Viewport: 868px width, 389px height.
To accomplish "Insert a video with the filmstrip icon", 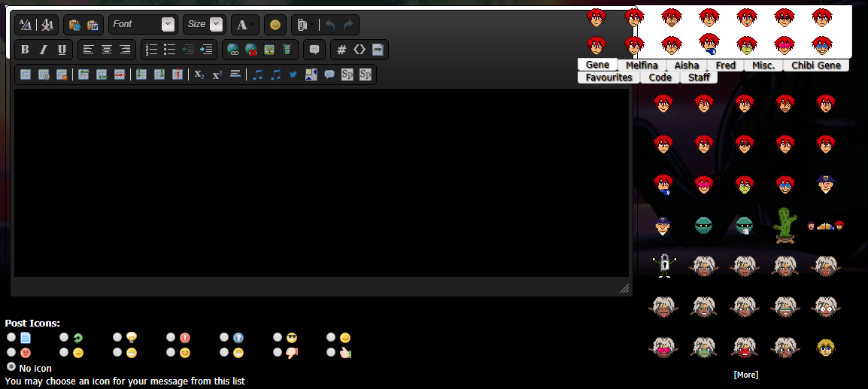I will pyautogui.click(x=287, y=50).
